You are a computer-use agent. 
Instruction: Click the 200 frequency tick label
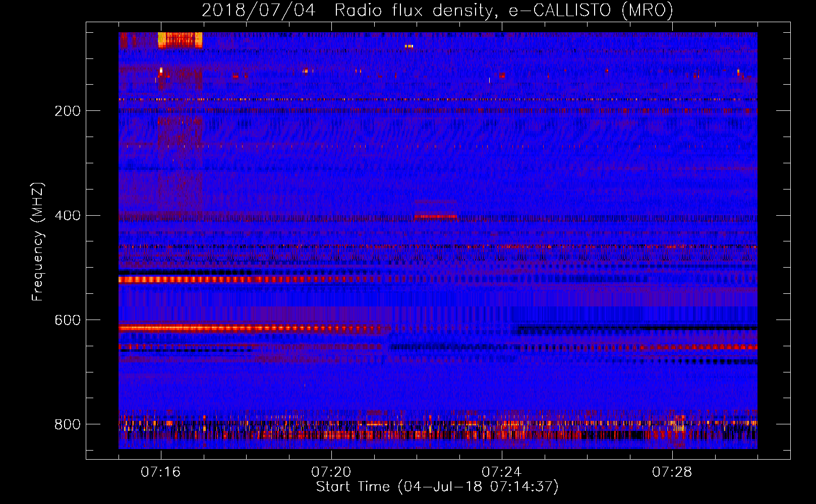point(68,111)
